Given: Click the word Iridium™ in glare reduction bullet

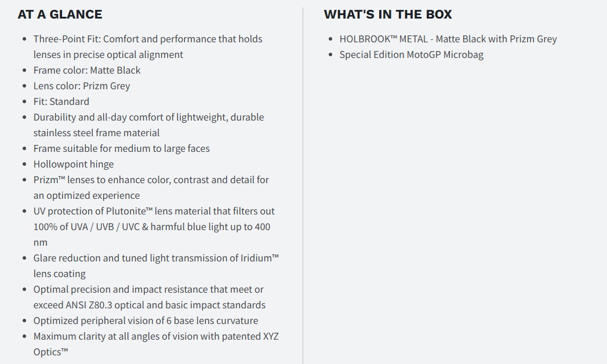Looking at the screenshot, I should (x=260, y=258).
